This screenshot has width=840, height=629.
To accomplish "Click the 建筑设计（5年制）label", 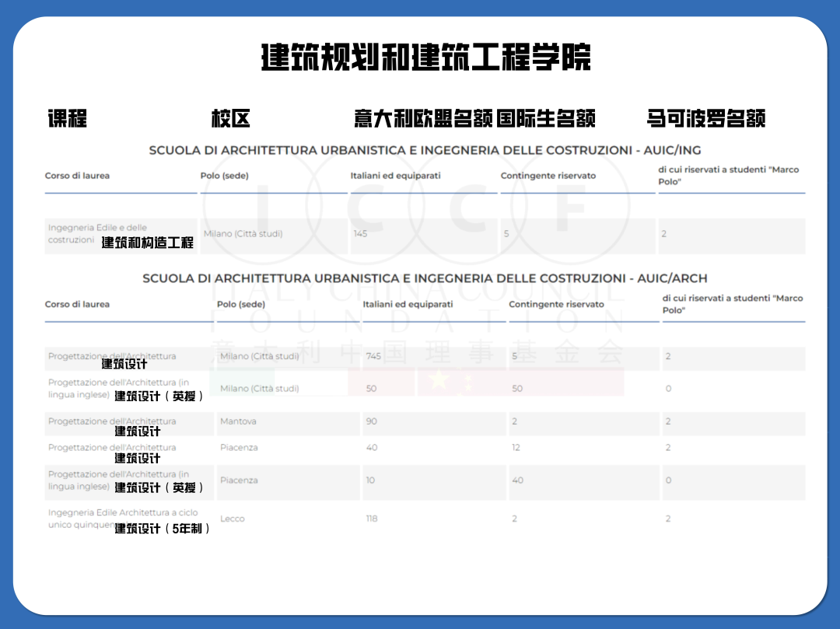I will click(163, 529).
